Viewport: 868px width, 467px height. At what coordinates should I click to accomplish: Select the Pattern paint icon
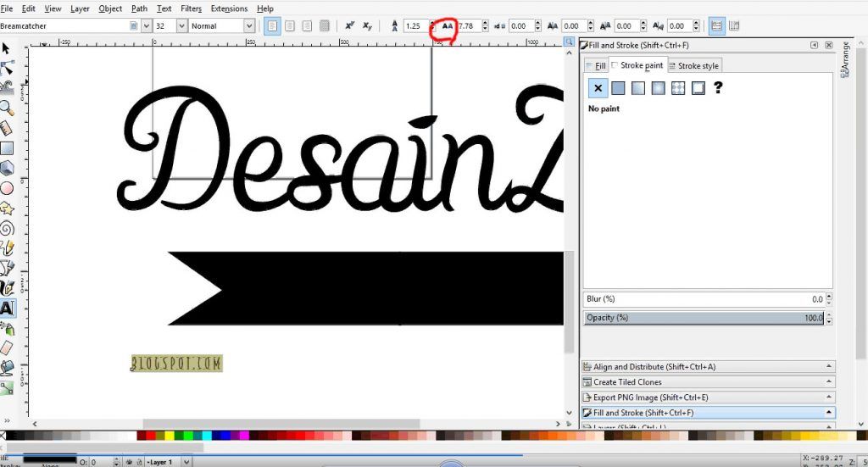click(678, 88)
